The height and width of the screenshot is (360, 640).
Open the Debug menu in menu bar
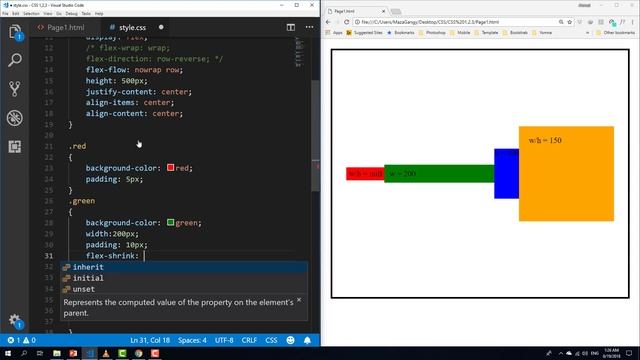[71, 13]
